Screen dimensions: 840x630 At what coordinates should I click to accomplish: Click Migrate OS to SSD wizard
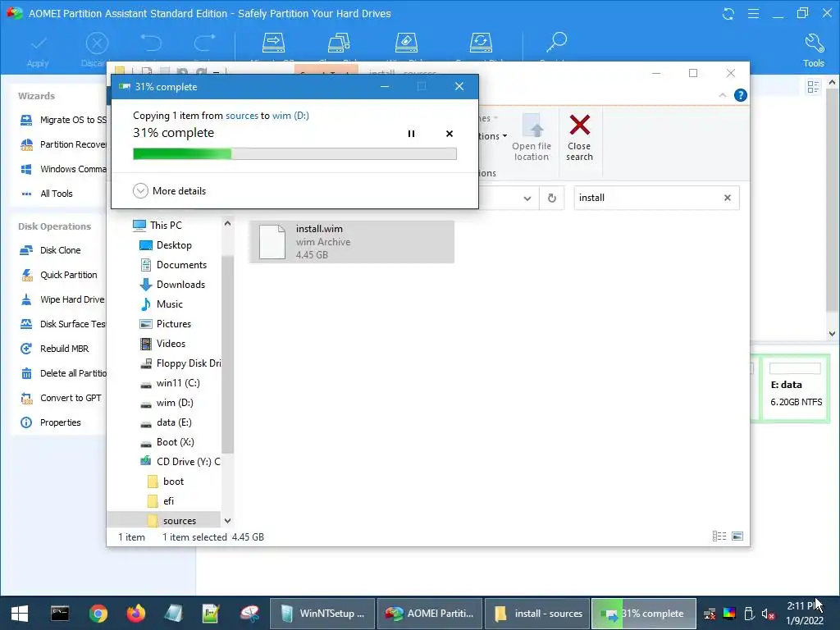[x=63, y=120]
